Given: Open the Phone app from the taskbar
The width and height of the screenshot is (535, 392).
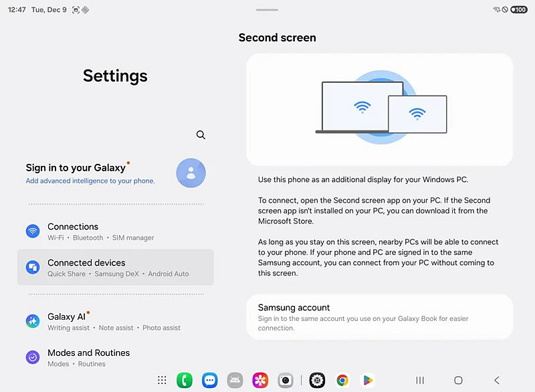Looking at the screenshot, I should pyautogui.click(x=185, y=380).
